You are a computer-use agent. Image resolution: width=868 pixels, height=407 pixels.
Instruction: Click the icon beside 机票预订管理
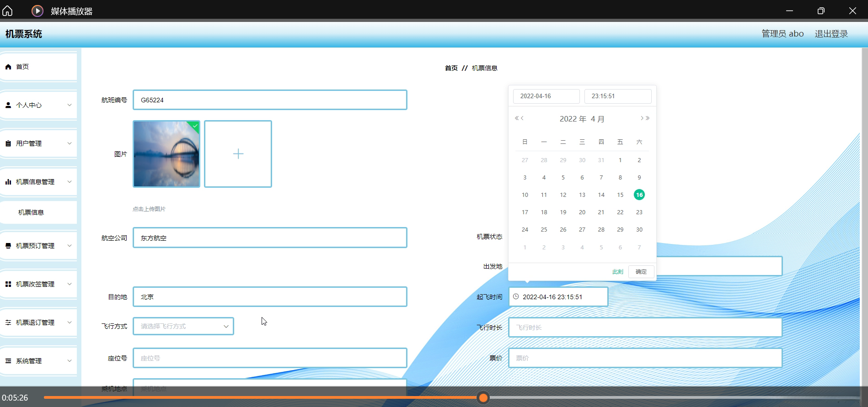pyautogui.click(x=8, y=246)
